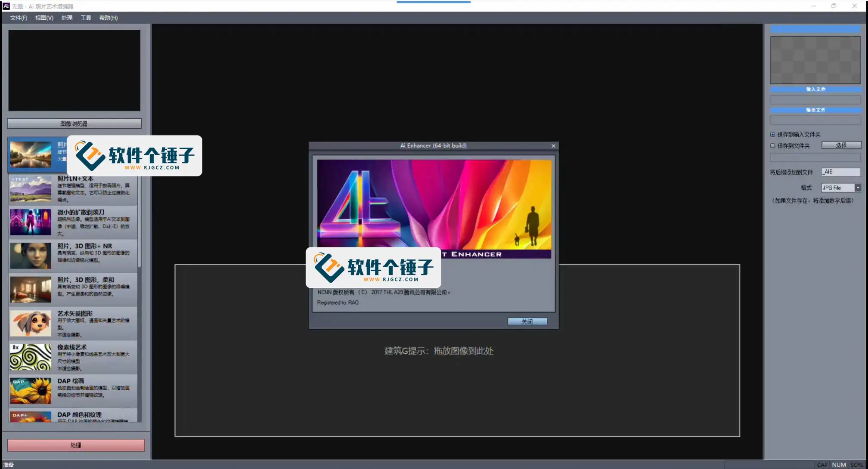Open the 文件(F) menu
This screenshot has height=469, width=868.
19,18
